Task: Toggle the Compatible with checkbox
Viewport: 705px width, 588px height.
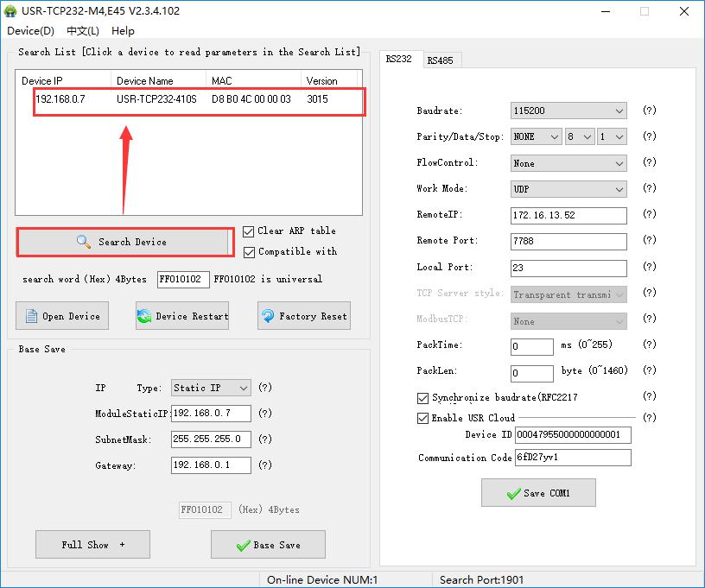Action: click(x=249, y=252)
